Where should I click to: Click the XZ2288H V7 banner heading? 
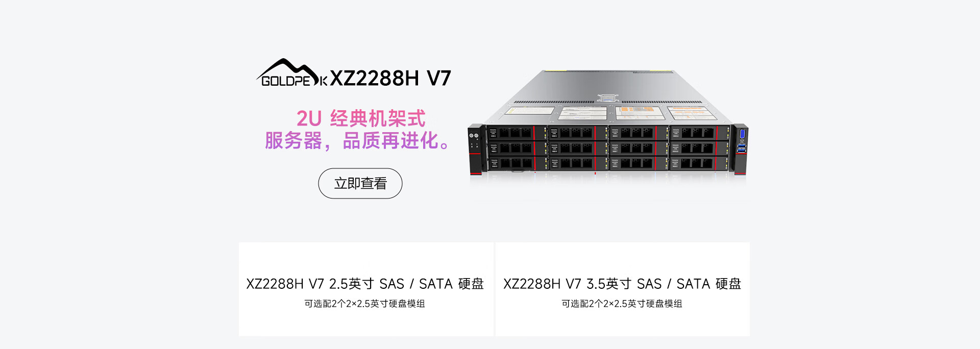390,78
